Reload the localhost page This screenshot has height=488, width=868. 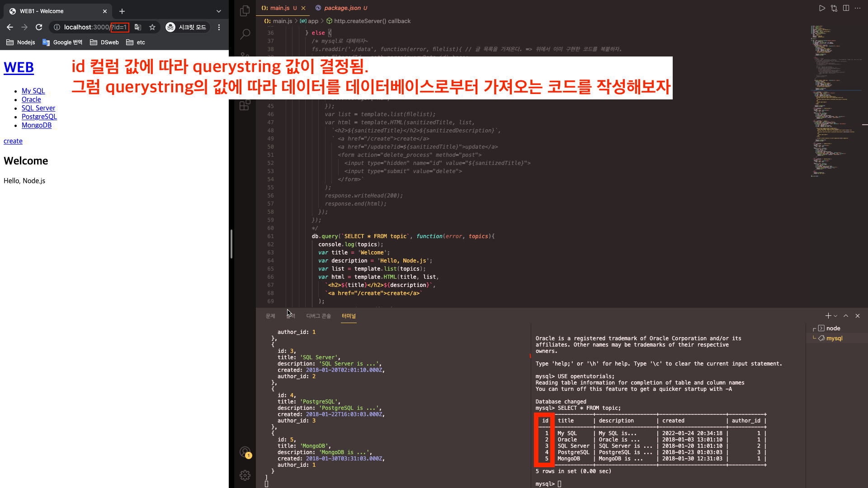(x=39, y=27)
